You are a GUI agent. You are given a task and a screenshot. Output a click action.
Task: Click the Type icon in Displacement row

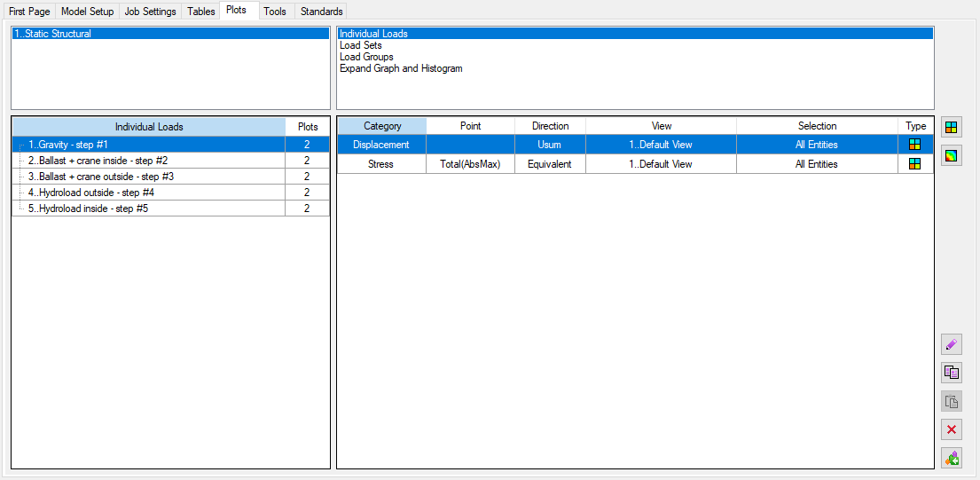click(914, 145)
